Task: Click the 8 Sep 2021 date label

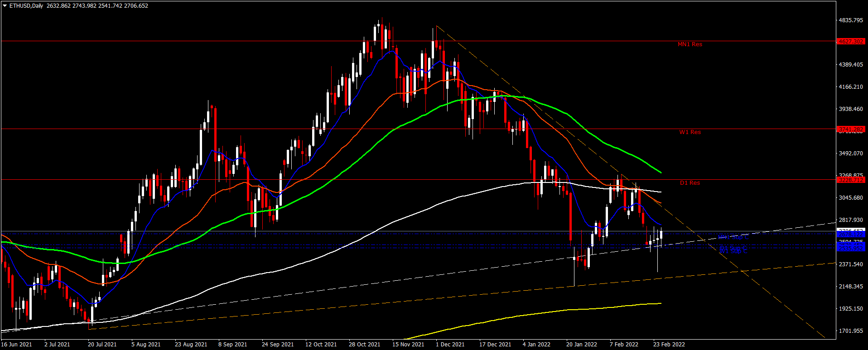Action: [x=232, y=345]
